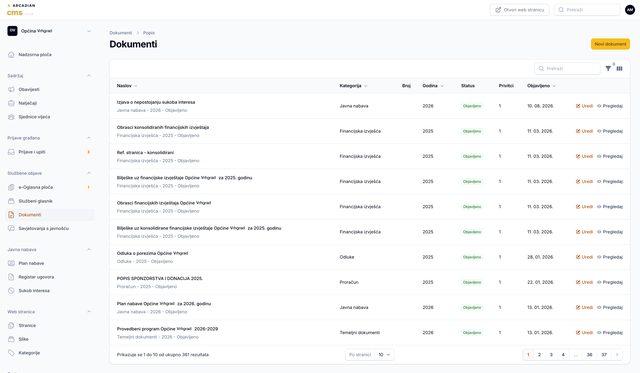The height and width of the screenshot is (373, 640).
Task: Sort the table by Godina column
Action: coord(433,86)
